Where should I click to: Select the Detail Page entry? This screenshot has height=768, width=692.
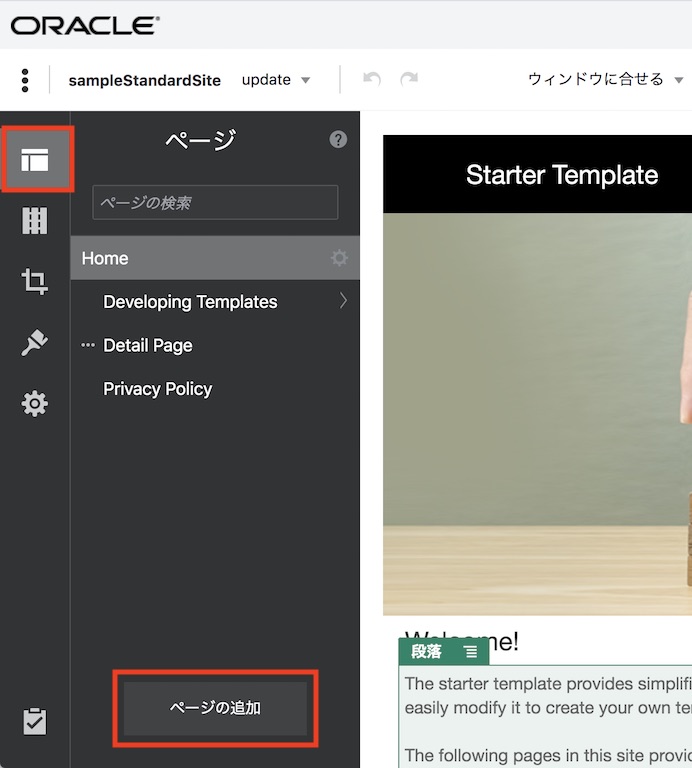click(x=147, y=345)
